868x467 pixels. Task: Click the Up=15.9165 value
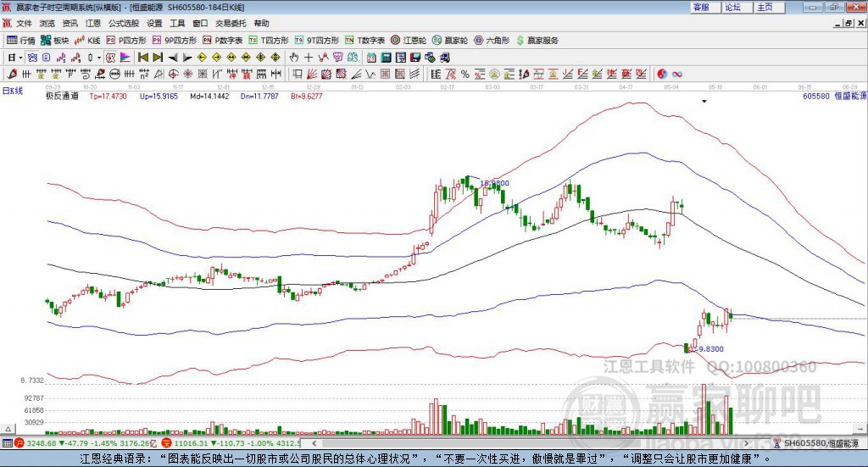(x=159, y=96)
